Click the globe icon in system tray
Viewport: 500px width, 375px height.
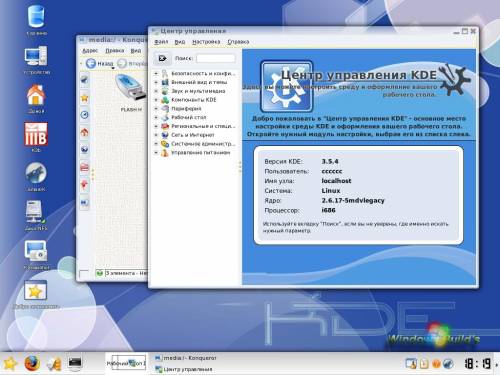click(448, 363)
